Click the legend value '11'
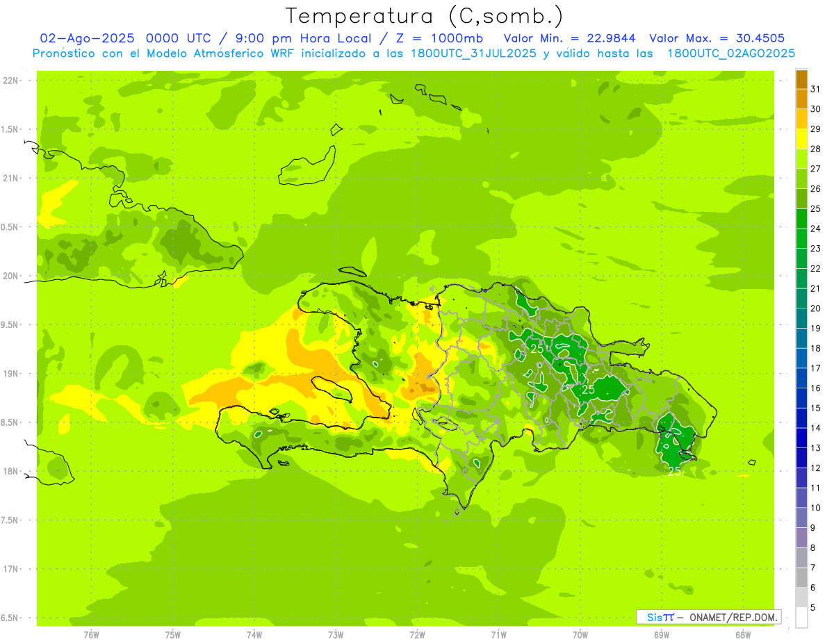The image size is (834, 644). [x=815, y=488]
